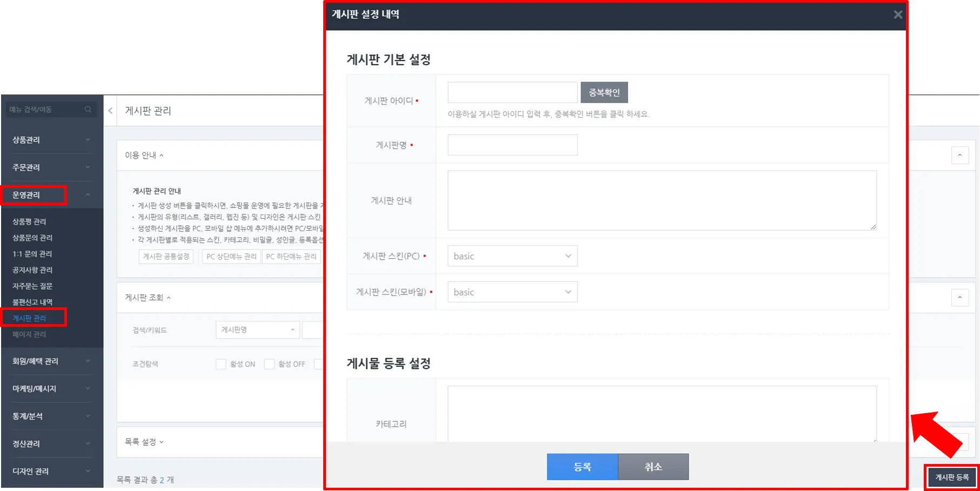Open 페이지 관리 submenu item
The height and width of the screenshot is (491, 980).
pyautogui.click(x=29, y=334)
